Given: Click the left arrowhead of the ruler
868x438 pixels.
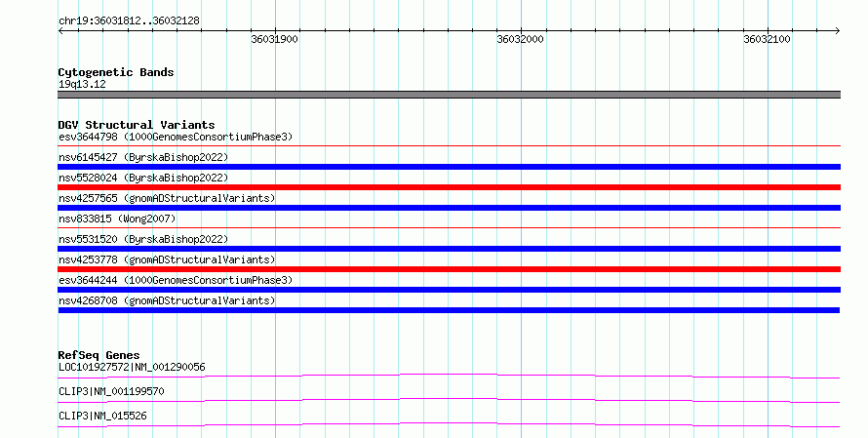Looking at the screenshot, I should pyautogui.click(x=60, y=30).
